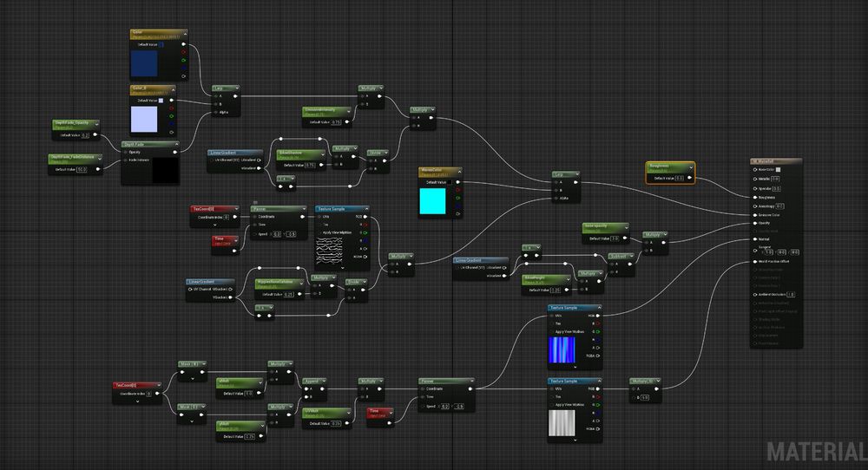Viewport: 868px width, 470px height.
Task: Collapse the Color_B parameter node
Action: click(x=172, y=89)
